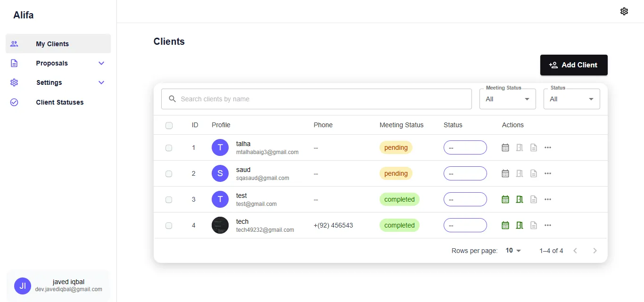Click the door icon in saud row
Viewport: 644px width, 302px height.
point(520,173)
